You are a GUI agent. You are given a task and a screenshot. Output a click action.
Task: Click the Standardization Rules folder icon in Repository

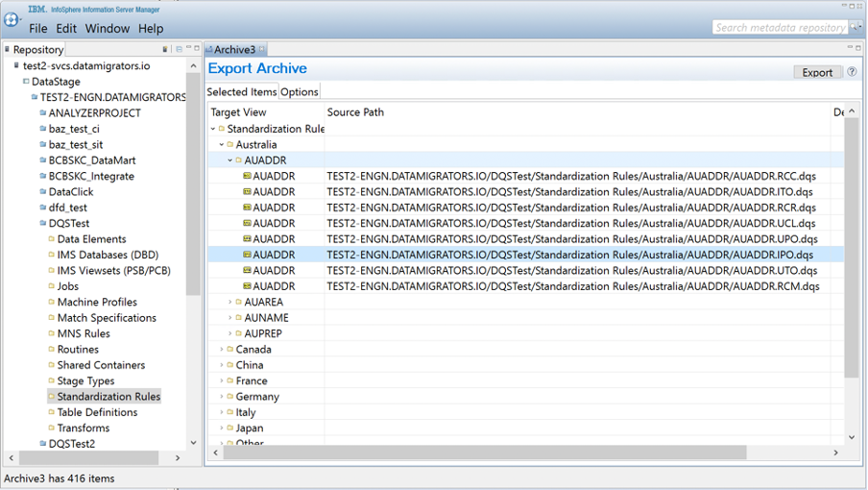tap(51, 397)
